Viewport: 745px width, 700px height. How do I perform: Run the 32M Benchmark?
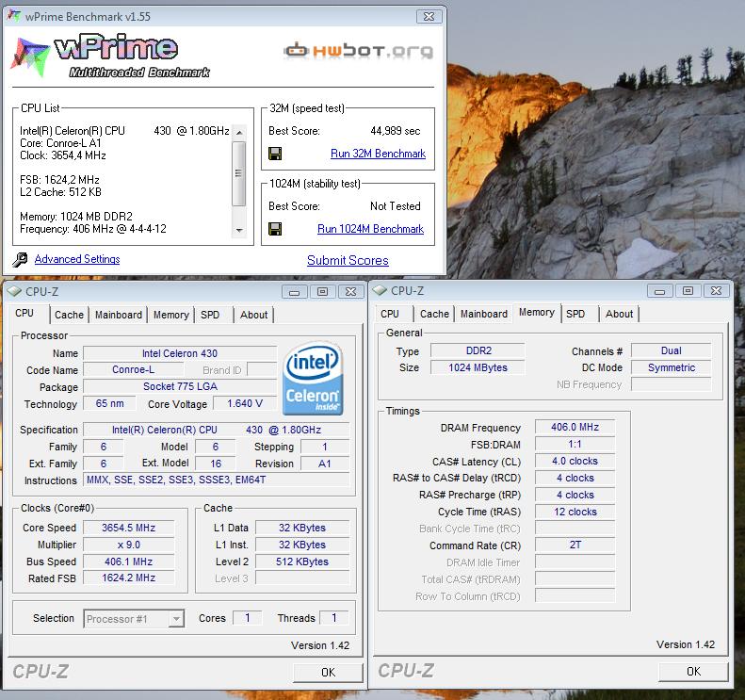(x=378, y=154)
